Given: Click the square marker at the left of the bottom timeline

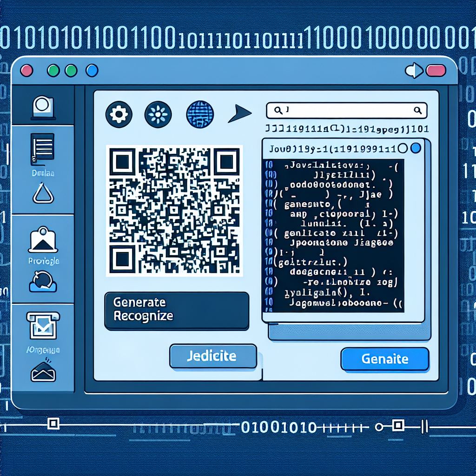Looking at the screenshot, I should (53, 423).
